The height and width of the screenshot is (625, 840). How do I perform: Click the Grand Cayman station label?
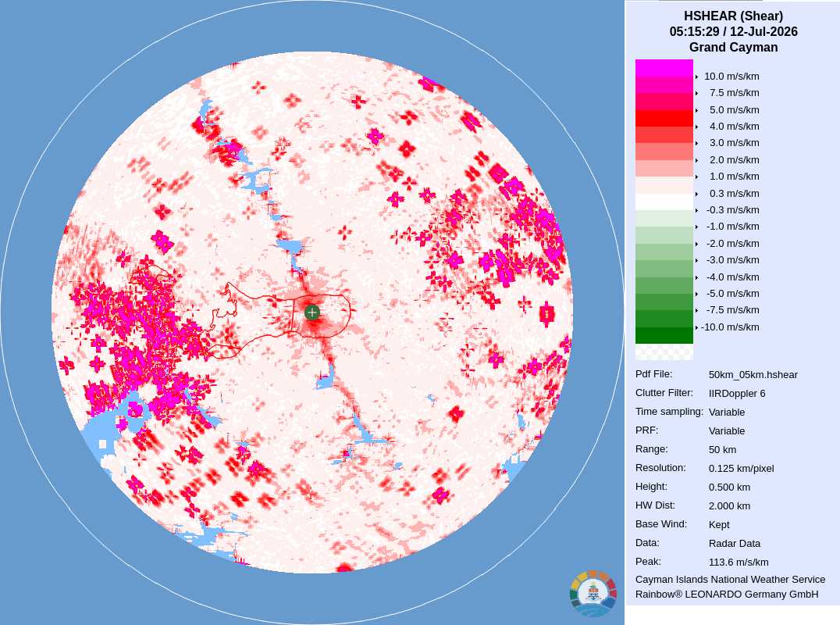tap(733, 47)
